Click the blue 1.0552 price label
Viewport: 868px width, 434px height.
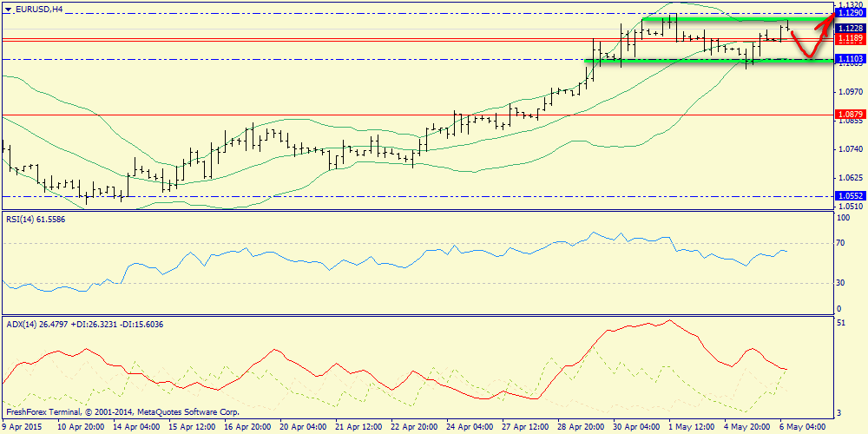click(850, 196)
